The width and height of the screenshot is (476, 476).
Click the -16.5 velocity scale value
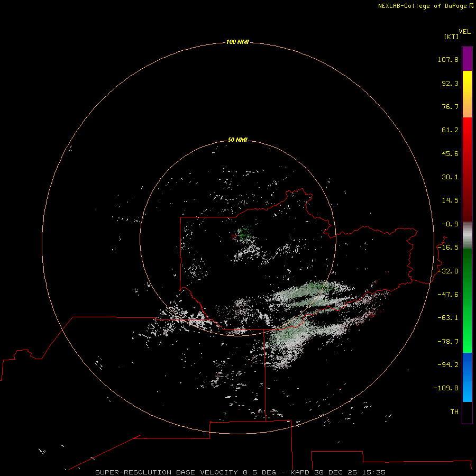click(x=448, y=248)
